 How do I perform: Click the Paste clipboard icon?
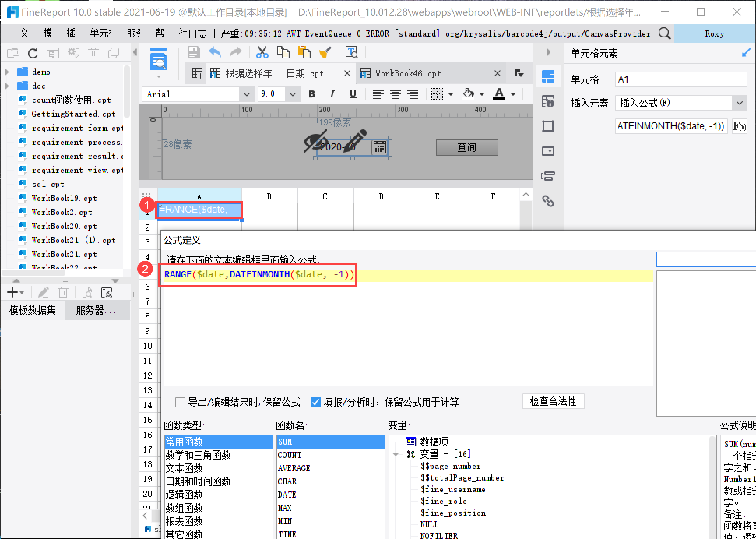point(304,52)
